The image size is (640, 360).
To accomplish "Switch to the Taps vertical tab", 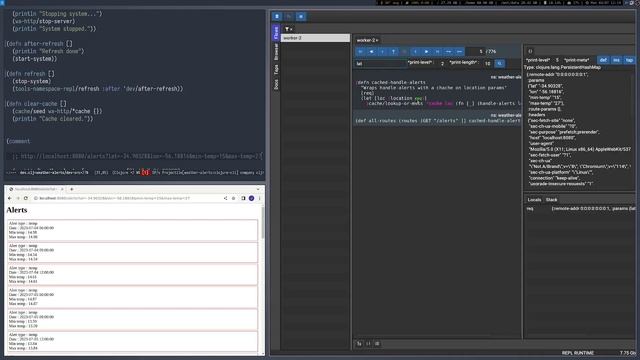I will pyautogui.click(x=276, y=69).
